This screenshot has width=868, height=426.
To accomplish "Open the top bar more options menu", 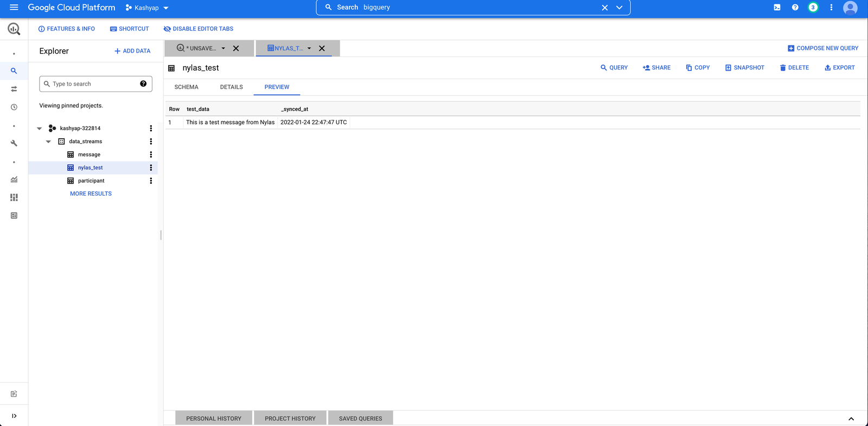I will click(831, 8).
